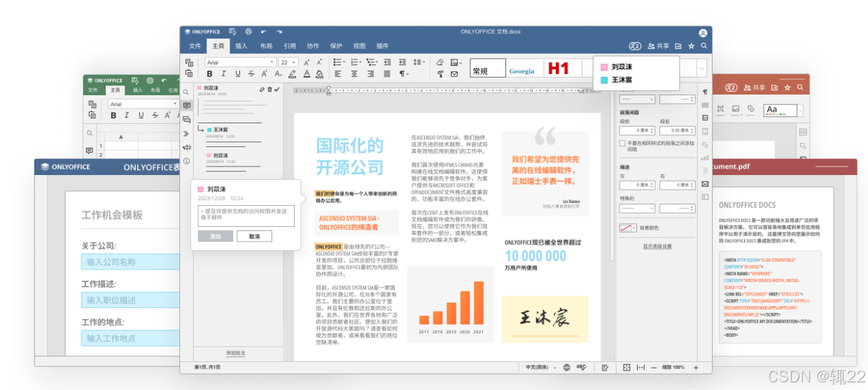Delete the first comment with the trash icon
This screenshot has width=868, height=390.
tap(269, 89)
